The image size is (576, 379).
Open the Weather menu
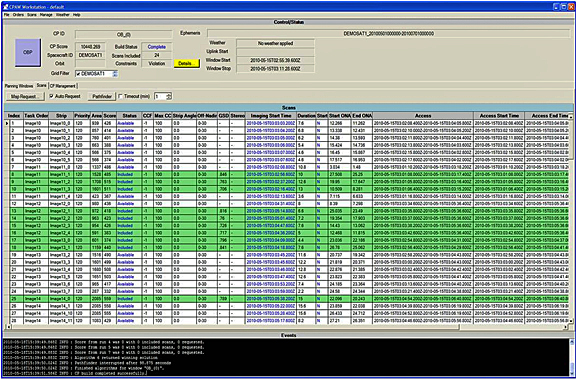(62, 15)
